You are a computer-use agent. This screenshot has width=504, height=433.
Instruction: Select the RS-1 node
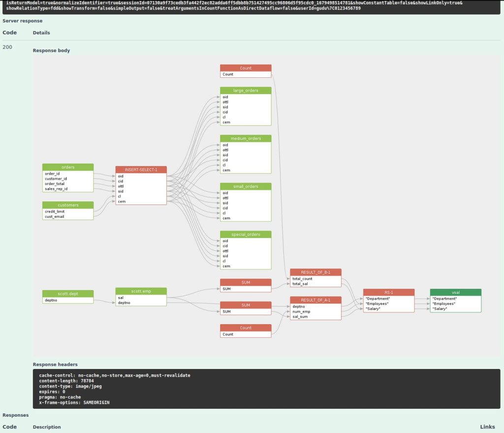[388, 292]
